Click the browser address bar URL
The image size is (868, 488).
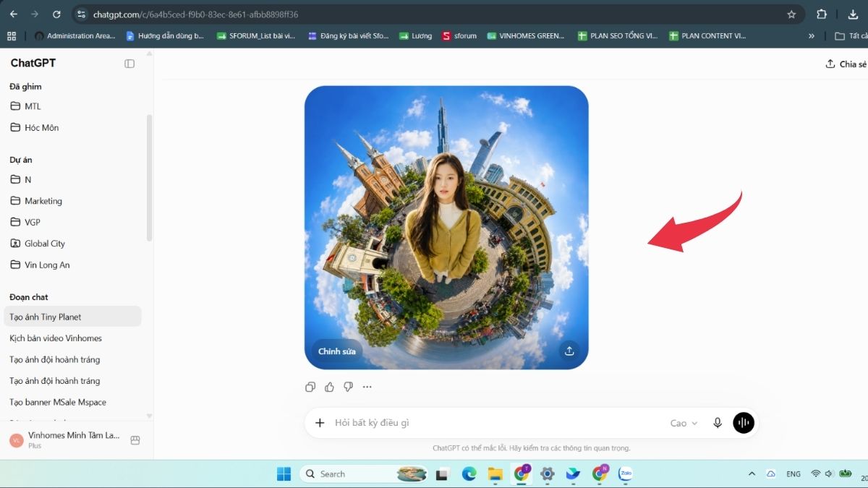tap(195, 14)
